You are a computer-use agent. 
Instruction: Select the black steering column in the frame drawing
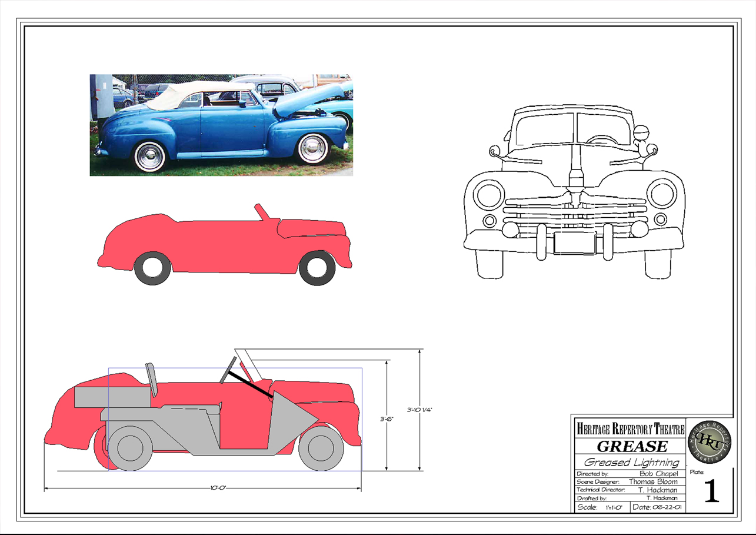click(x=250, y=382)
